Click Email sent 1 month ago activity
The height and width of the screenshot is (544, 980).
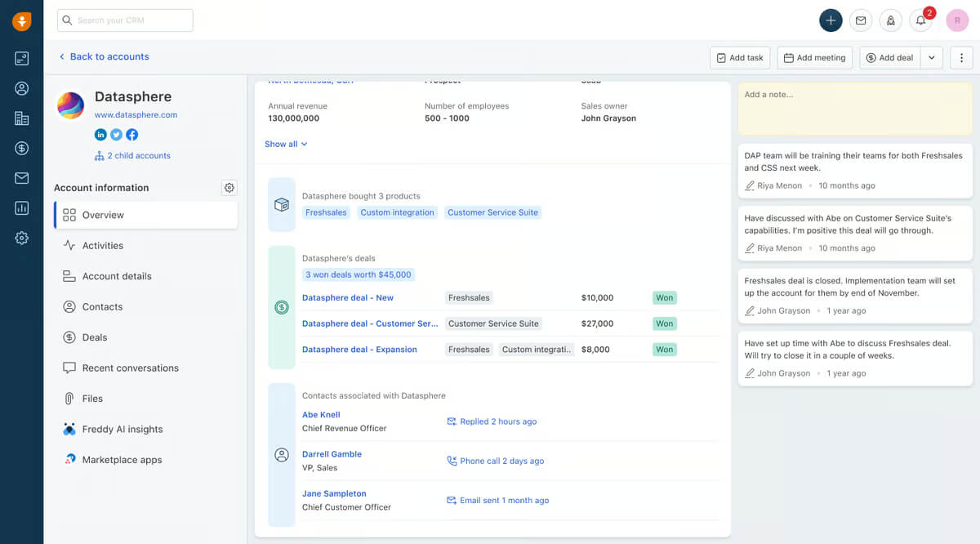pyautogui.click(x=497, y=500)
